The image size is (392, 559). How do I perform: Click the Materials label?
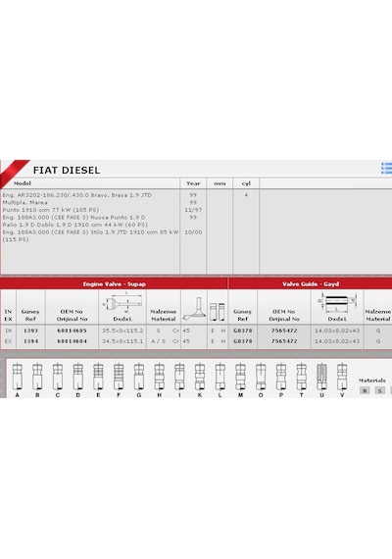pyautogui.click(x=372, y=381)
